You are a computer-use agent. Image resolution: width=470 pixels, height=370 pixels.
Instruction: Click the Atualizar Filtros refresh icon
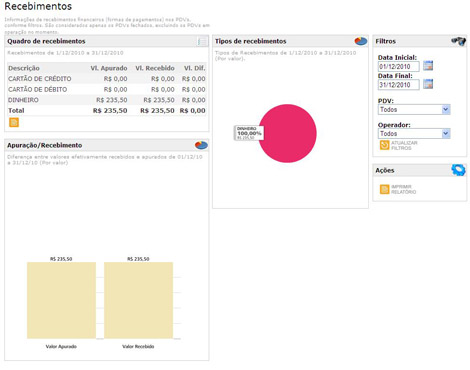click(x=384, y=145)
